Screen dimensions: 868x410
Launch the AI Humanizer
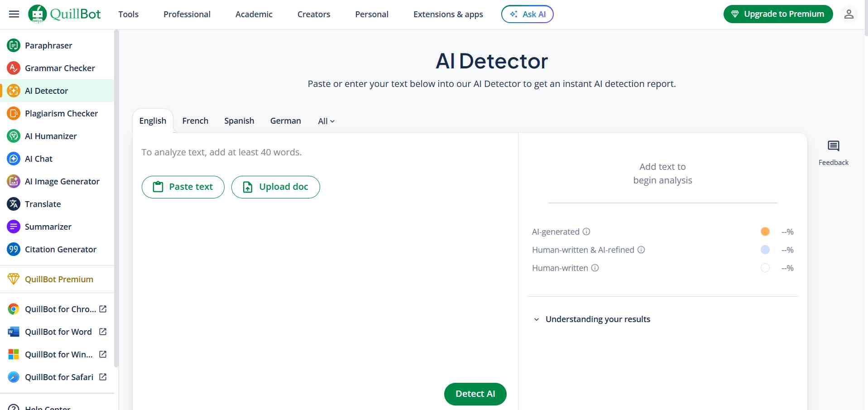pyautogui.click(x=51, y=136)
